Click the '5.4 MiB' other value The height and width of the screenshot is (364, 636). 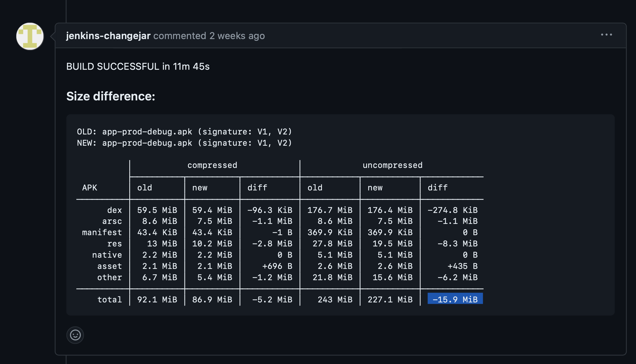point(215,277)
